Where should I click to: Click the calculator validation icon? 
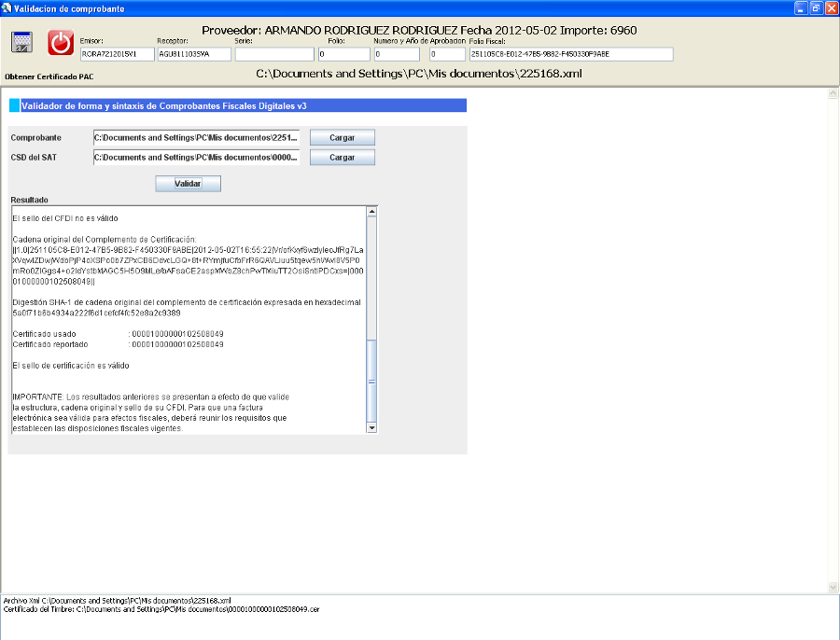pyautogui.click(x=22, y=42)
